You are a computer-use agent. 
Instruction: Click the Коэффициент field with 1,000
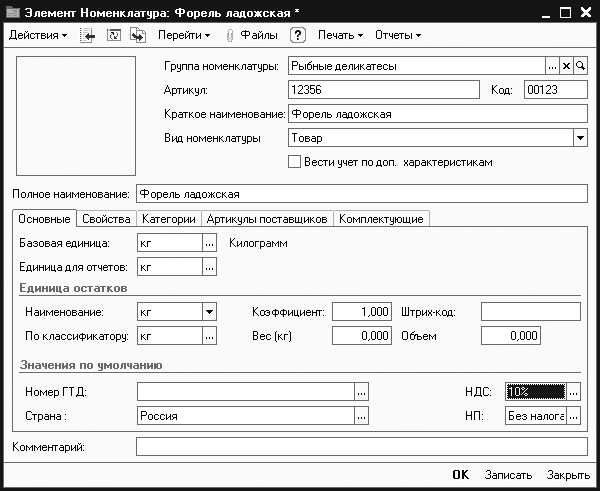coord(362,312)
